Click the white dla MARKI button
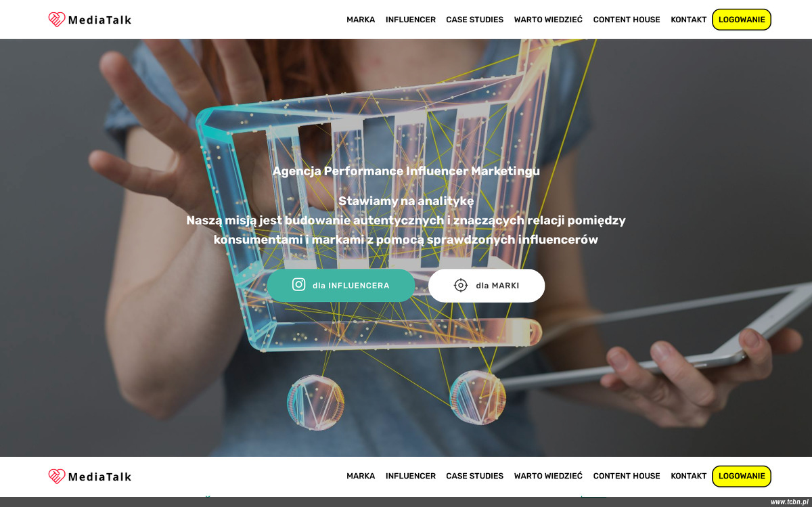 pos(487,286)
